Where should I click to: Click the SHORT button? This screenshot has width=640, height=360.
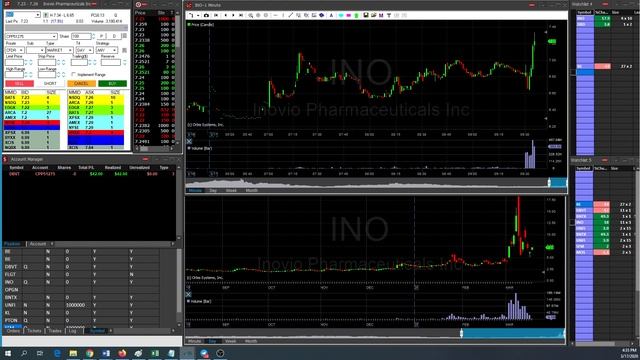coord(50,84)
